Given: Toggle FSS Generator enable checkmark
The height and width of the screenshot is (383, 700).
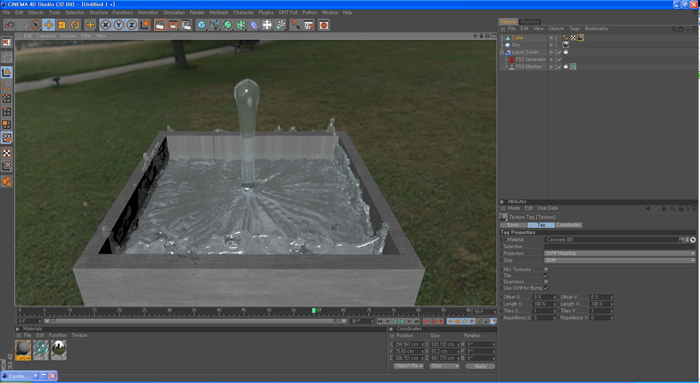Looking at the screenshot, I should pyautogui.click(x=559, y=59).
